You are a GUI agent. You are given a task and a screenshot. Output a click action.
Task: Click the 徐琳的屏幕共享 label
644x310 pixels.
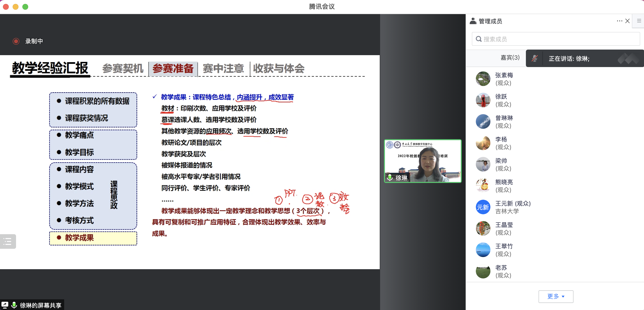tap(41, 305)
